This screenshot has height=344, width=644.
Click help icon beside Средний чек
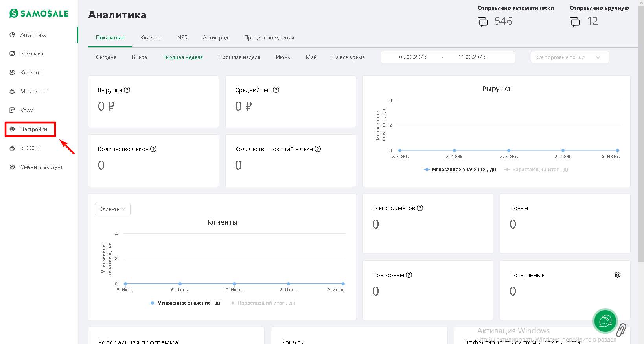point(276,90)
